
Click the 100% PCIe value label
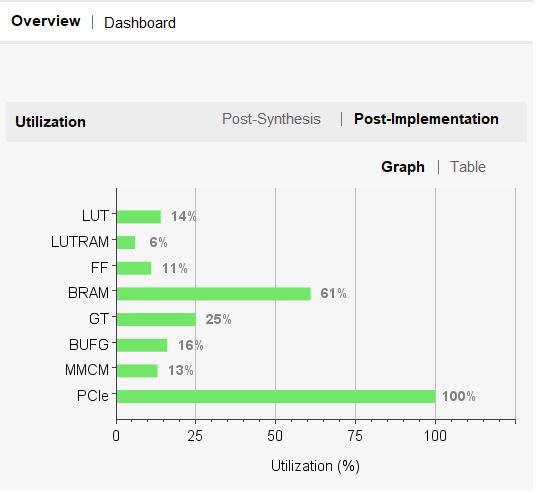coord(459,396)
